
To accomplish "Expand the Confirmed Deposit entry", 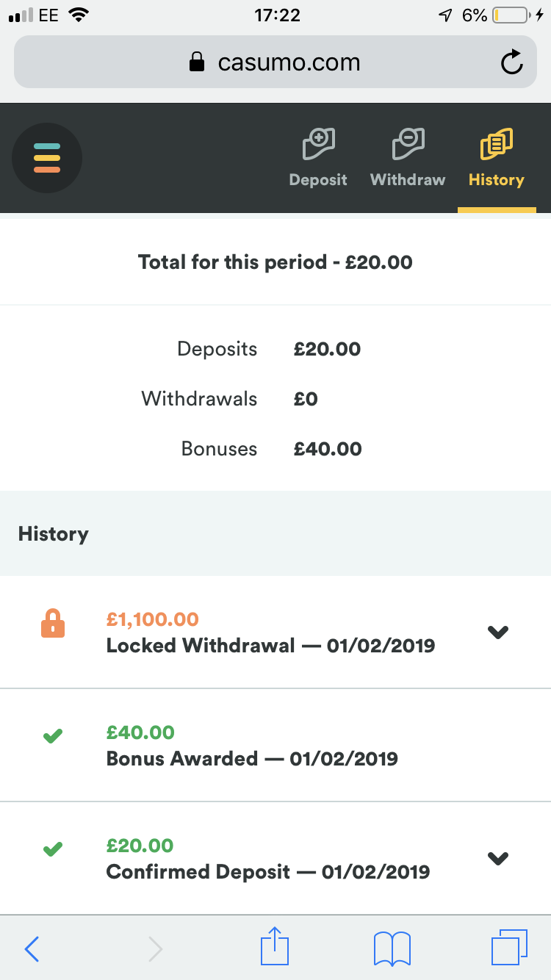I will click(498, 858).
